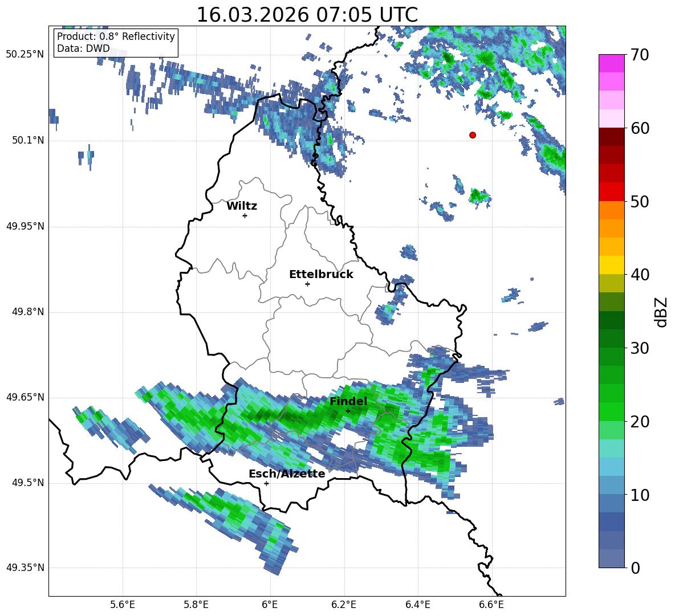Click the 49.5°N latitude label

(x=28, y=483)
